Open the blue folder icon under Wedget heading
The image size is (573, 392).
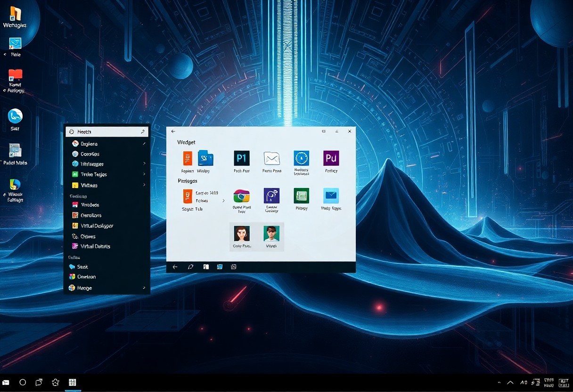pyautogui.click(x=205, y=158)
